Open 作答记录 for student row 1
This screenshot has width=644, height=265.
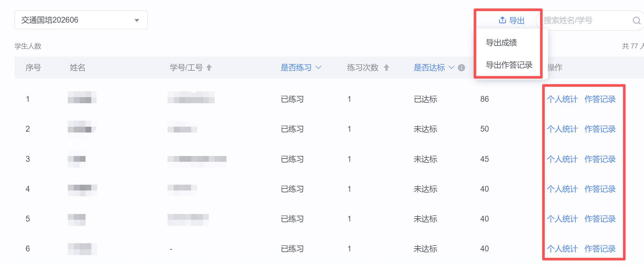[x=600, y=99]
